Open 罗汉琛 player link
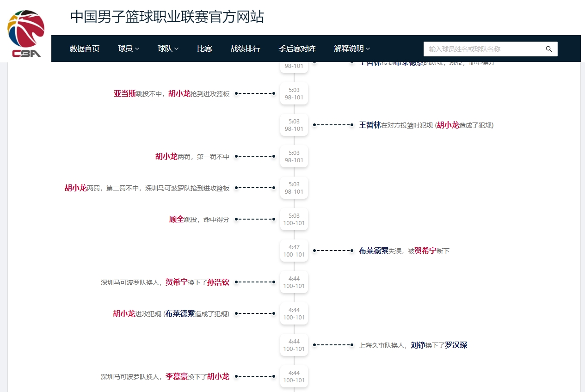This screenshot has height=392, width=585. [x=456, y=345]
